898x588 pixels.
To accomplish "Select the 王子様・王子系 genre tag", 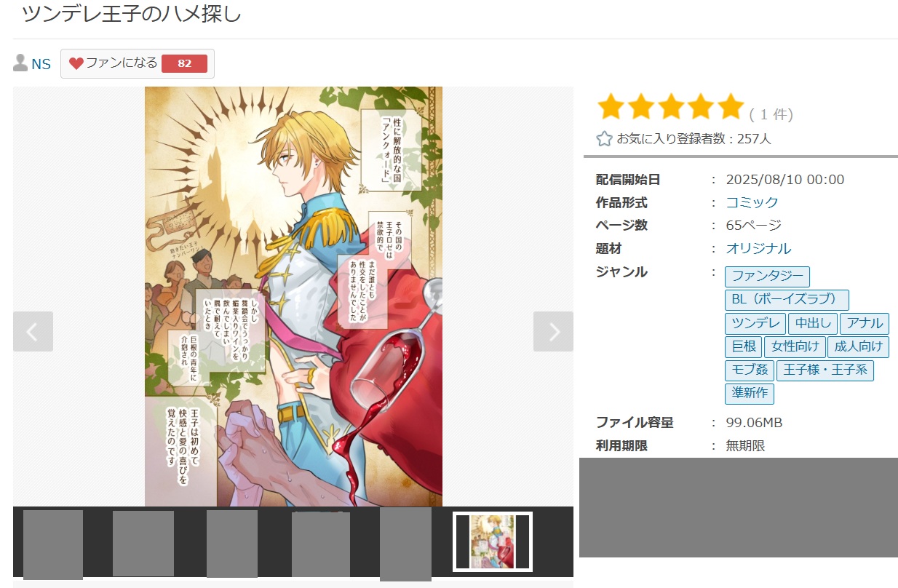I will coord(825,370).
